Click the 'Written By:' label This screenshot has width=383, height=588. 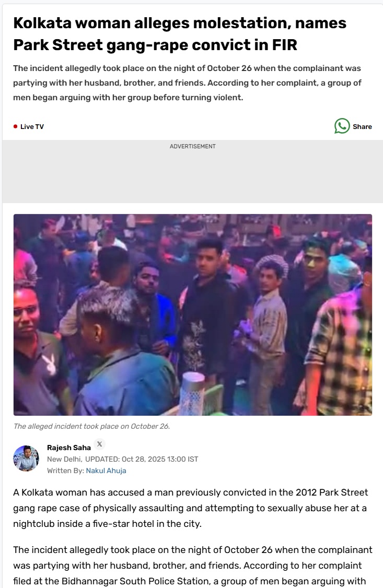[65, 471]
